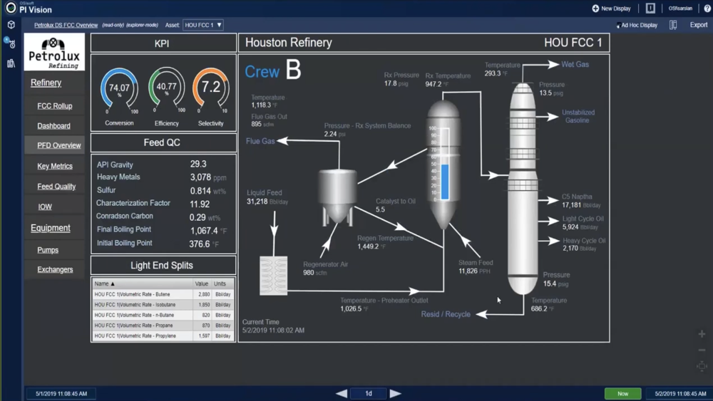Viewport: 713px width, 401px height.
Task: Open FCC Rollup page
Action: (55, 106)
